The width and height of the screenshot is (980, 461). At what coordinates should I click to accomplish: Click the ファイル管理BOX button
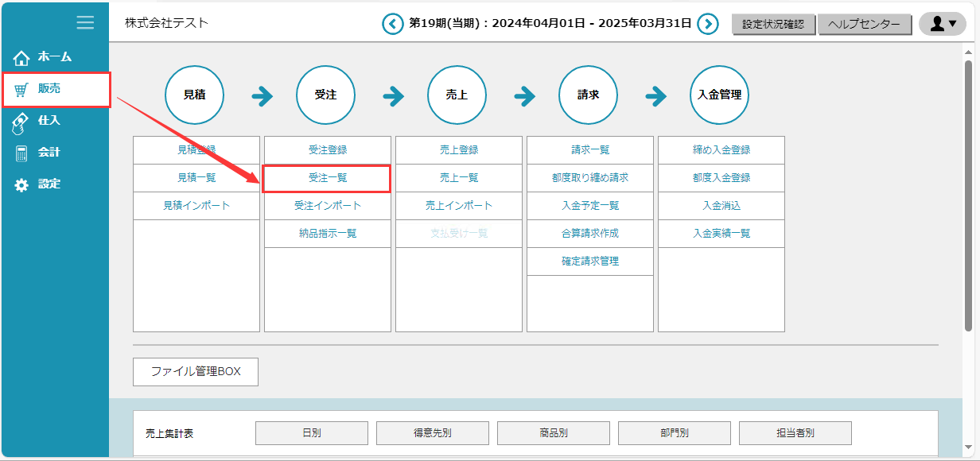196,371
